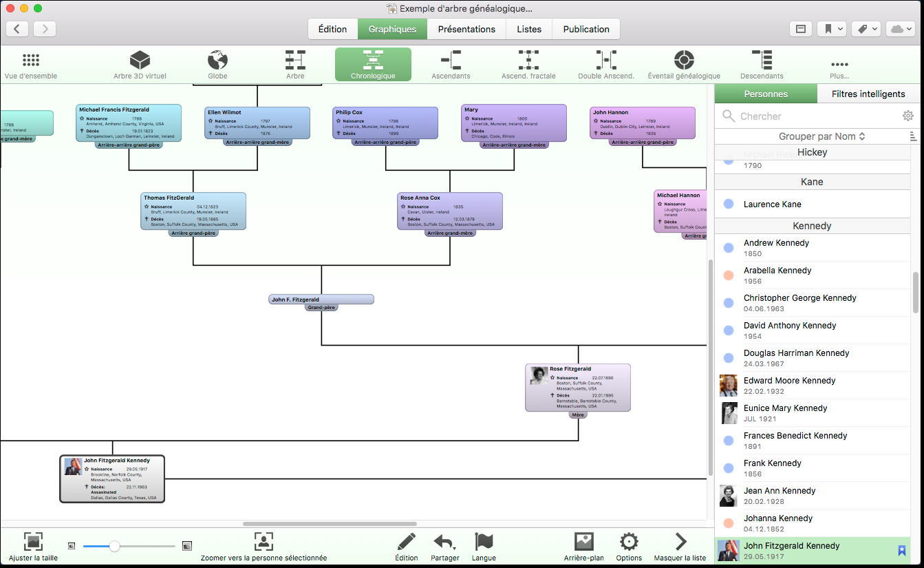The height and width of the screenshot is (568, 924).
Task: Select Laurence Kane in the list
Action: click(813, 204)
